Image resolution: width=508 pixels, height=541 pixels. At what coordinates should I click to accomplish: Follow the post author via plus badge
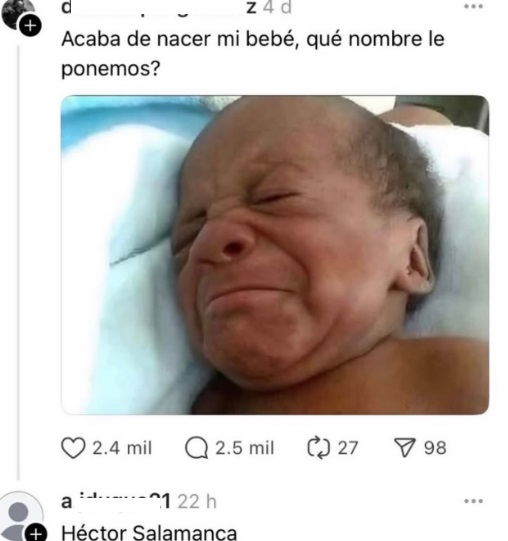(31, 26)
